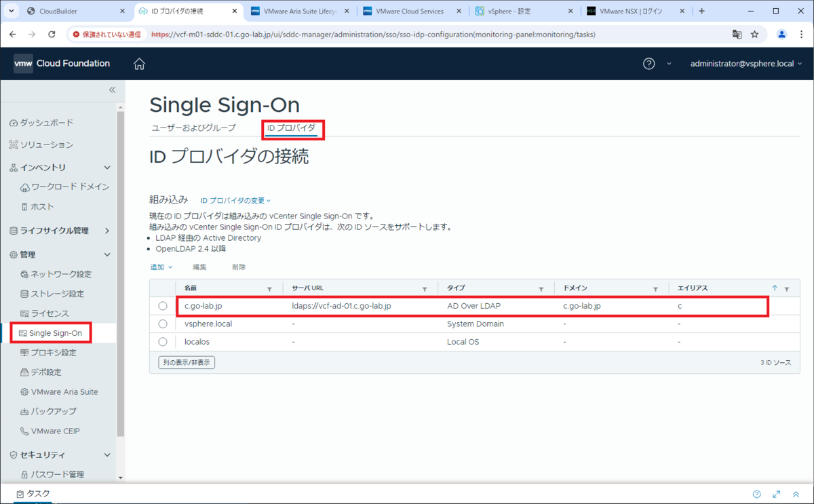The image size is (814, 504).
Task: Open the administrator@vsphere.local user menu
Action: coord(746,64)
